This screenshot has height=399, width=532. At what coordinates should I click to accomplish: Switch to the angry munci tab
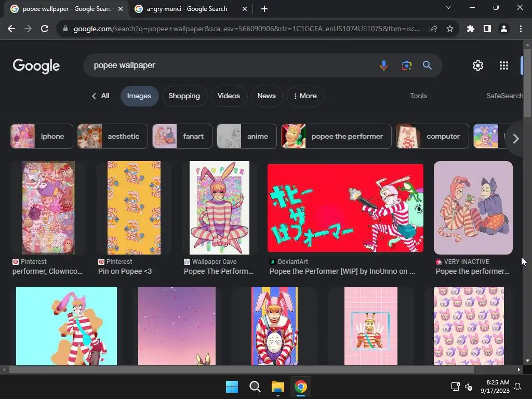[187, 9]
